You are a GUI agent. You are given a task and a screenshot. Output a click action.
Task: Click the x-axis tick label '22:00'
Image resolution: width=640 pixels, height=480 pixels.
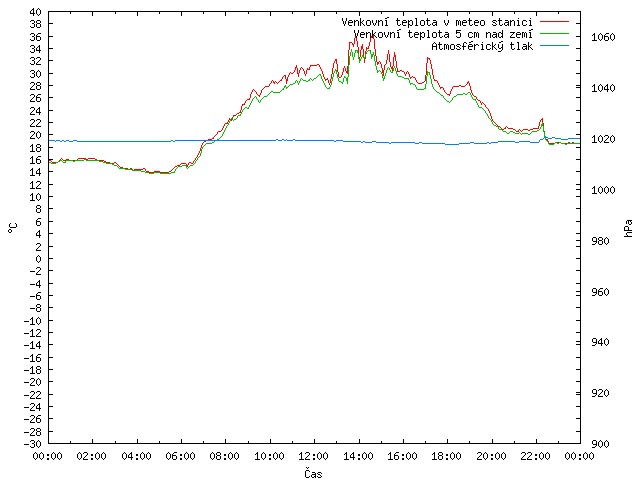(x=536, y=456)
